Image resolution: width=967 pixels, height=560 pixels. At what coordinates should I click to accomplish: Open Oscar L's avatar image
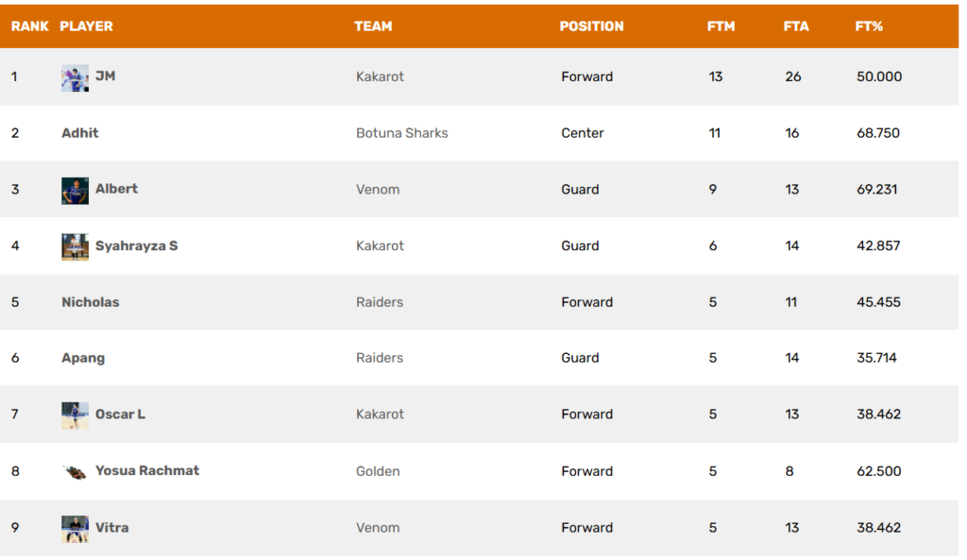[x=75, y=416]
